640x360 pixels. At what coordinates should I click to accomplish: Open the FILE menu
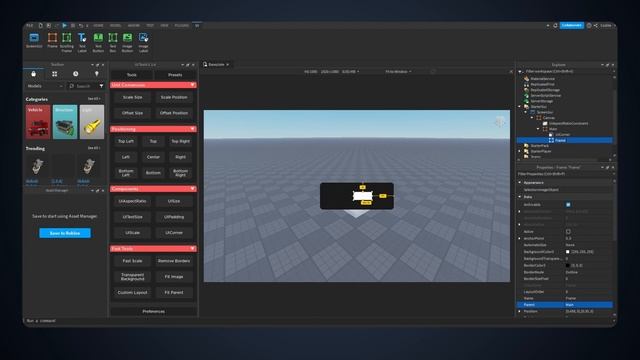pyautogui.click(x=30, y=25)
